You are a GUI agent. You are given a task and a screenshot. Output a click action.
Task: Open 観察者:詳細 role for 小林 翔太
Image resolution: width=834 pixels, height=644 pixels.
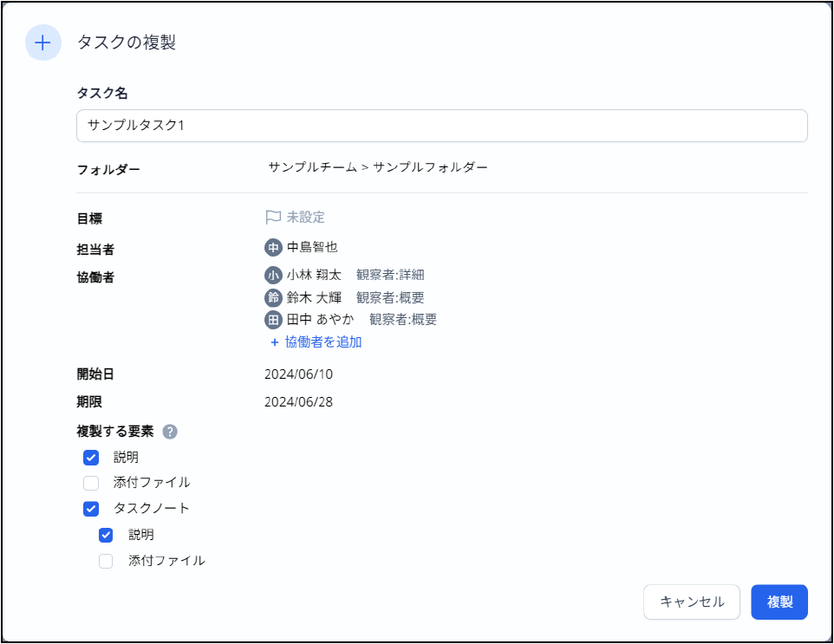coord(390,275)
